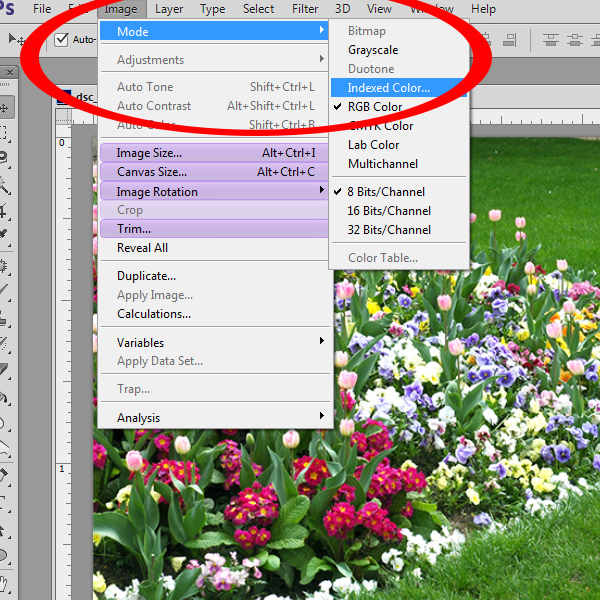Screen dimensions: 600x600
Task: Open the Filter menu
Action: (305, 9)
